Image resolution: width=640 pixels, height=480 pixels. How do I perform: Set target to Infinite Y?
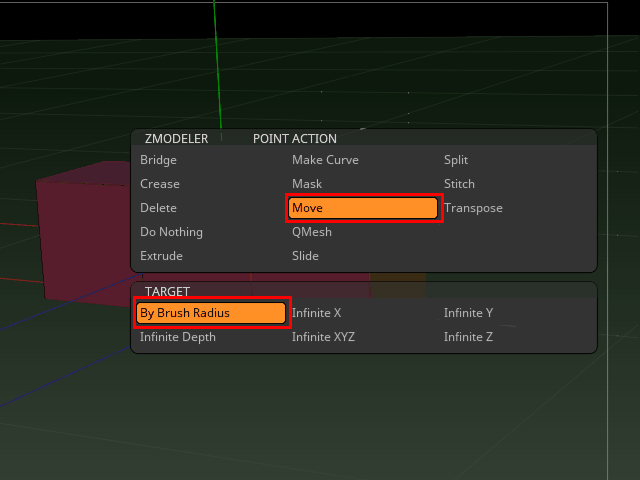468,313
